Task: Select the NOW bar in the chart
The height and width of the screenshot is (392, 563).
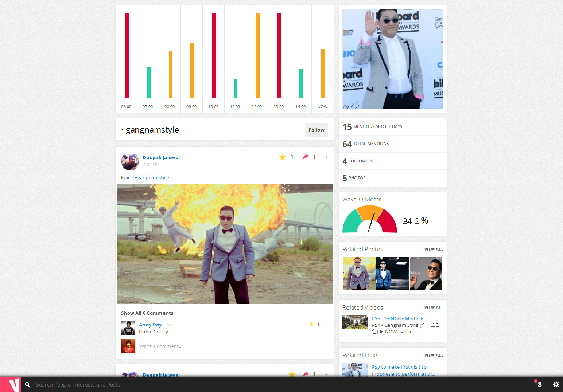Action: [323, 73]
